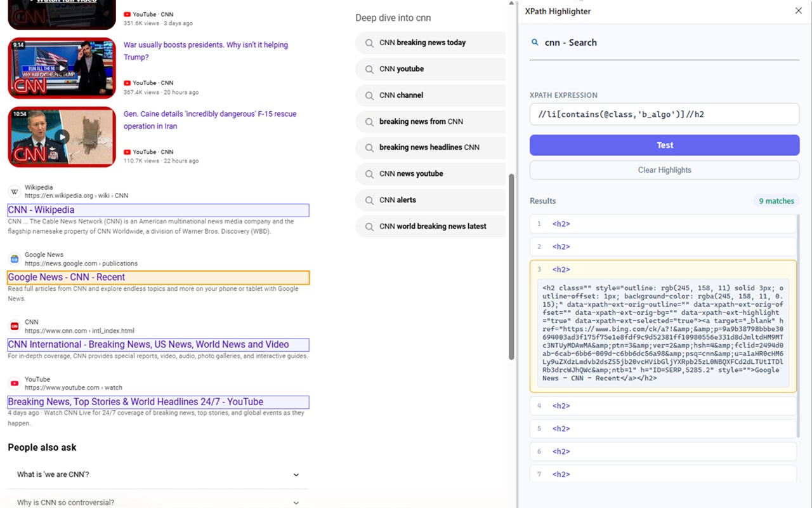The height and width of the screenshot is (508, 812).
Task: Open 'Google News - CNN - Recent' link
Action: coord(67,277)
